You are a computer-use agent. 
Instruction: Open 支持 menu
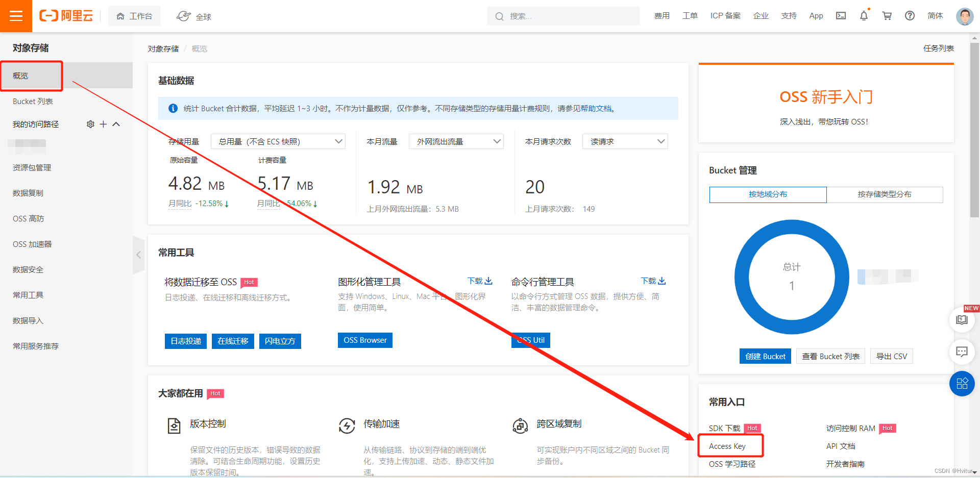click(x=789, y=16)
